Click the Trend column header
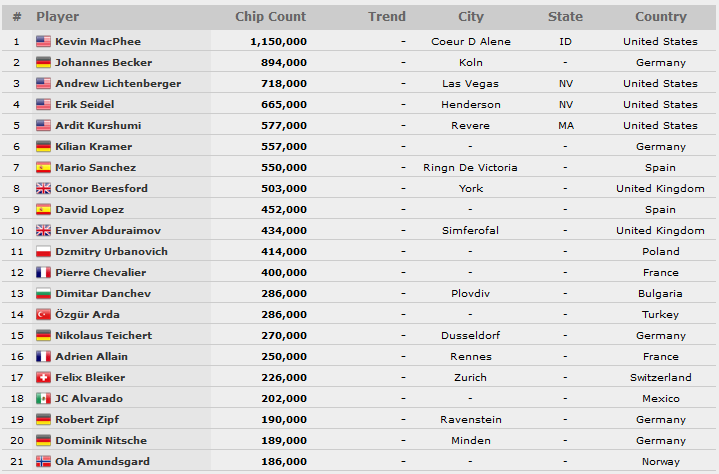Image resolution: width=719 pixels, height=474 pixels. 387,17
